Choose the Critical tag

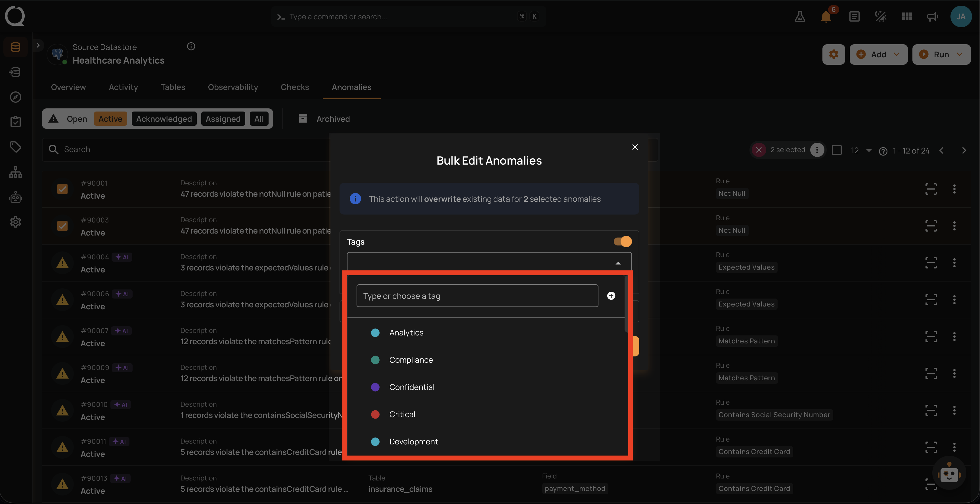(x=486, y=414)
